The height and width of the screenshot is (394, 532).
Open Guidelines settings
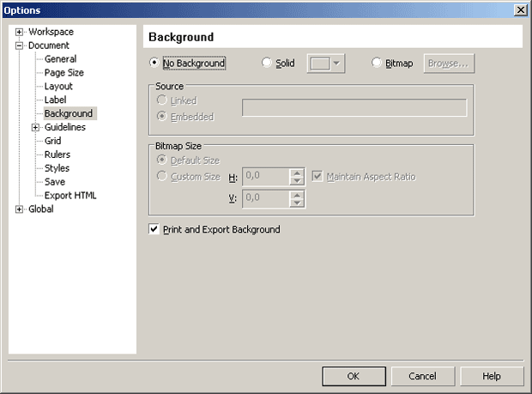(65, 127)
